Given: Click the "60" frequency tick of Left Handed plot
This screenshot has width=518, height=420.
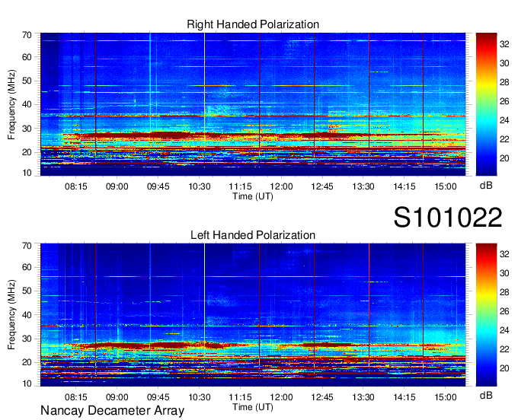Looking at the screenshot, I should (x=27, y=268).
